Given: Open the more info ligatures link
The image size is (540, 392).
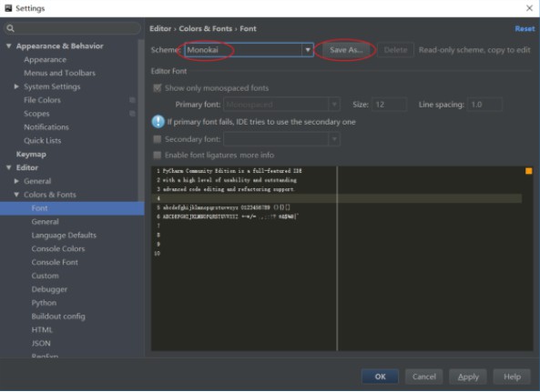Looking at the screenshot, I should pyautogui.click(x=257, y=156).
